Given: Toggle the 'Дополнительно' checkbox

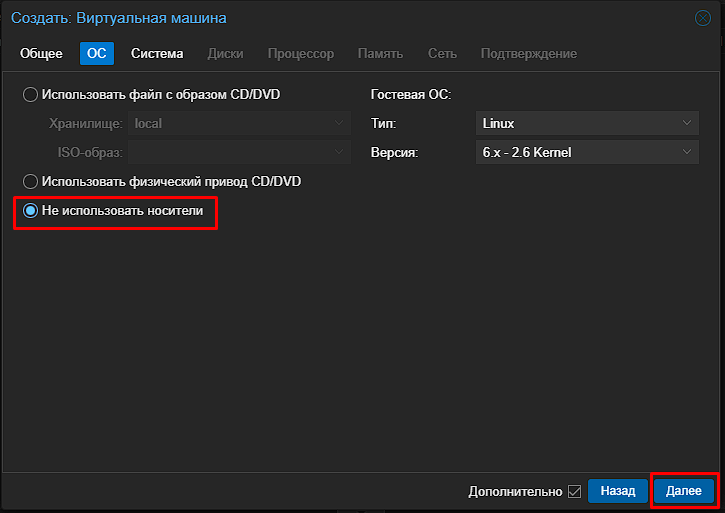Looking at the screenshot, I should click(574, 491).
